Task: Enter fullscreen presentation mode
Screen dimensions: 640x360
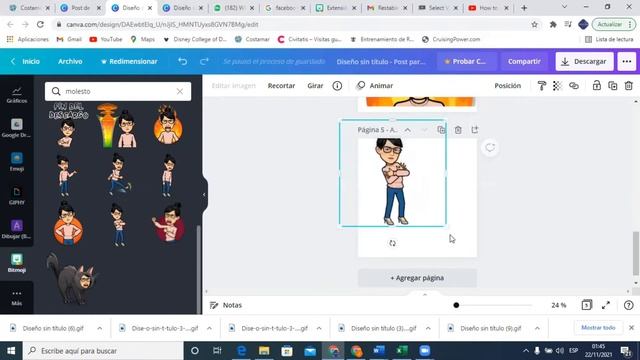Action: 606,305
